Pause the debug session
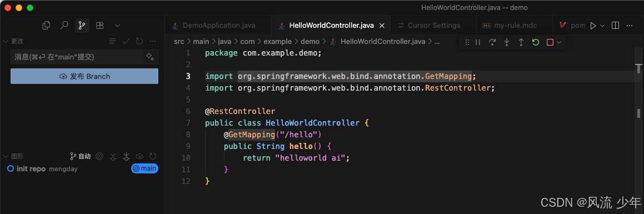644x214 pixels. click(478, 42)
